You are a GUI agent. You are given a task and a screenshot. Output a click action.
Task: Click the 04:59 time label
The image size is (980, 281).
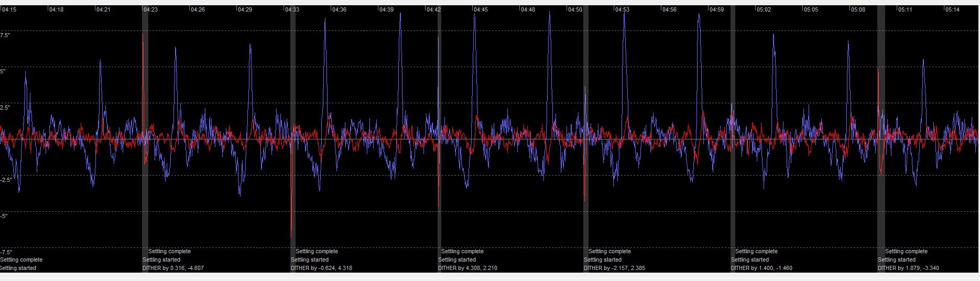pos(716,9)
